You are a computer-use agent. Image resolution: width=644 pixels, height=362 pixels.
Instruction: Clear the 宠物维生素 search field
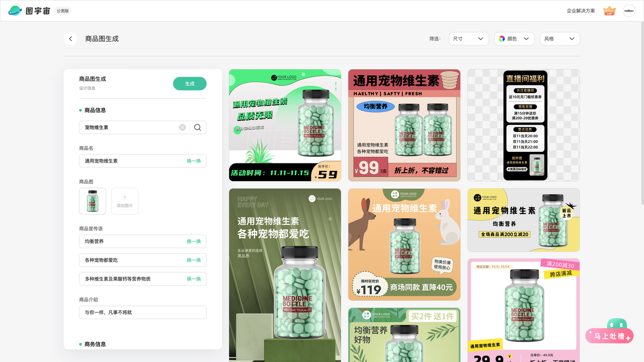(x=182, y=127)
